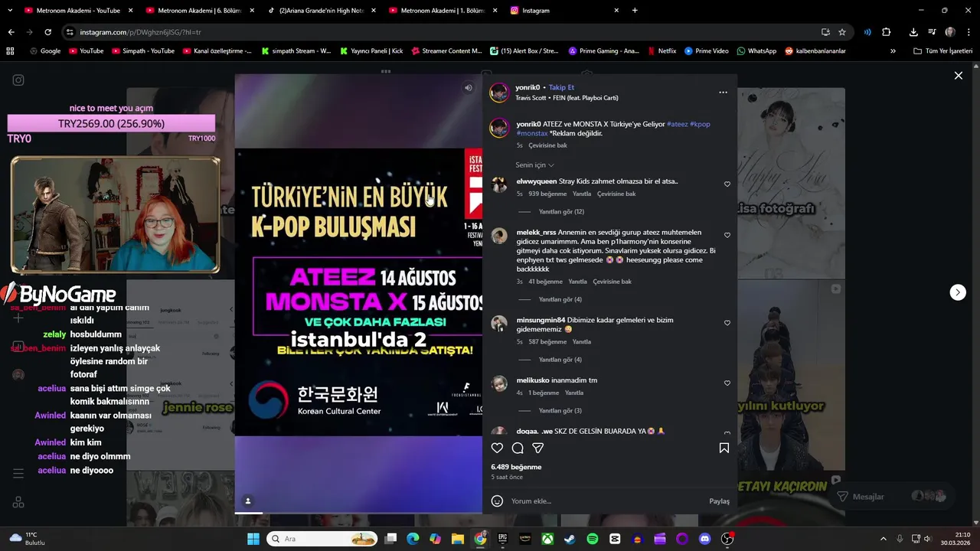Open the yonrik0 username in post header
Image resolution: width=980 pixels, height=551 pixels.
tap(528, 87)
